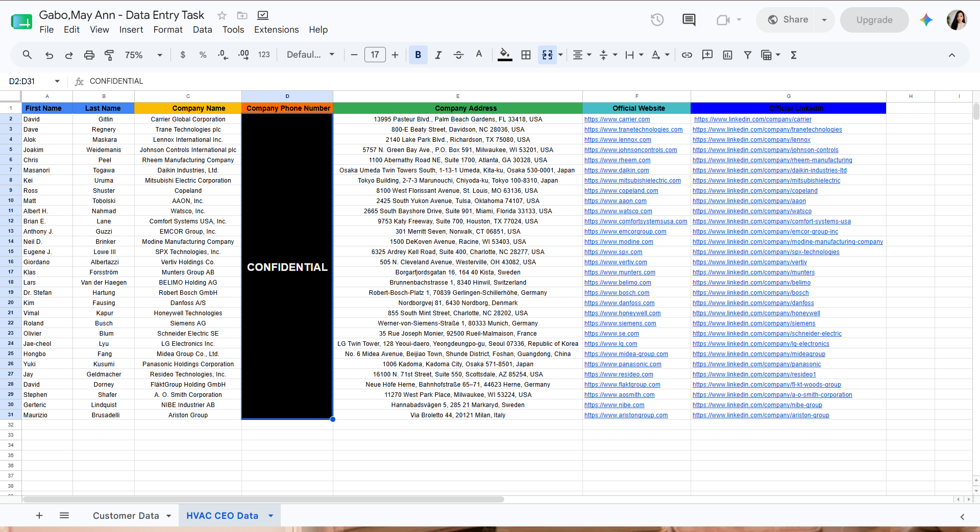Viewport: 980px width, 532px height.
Task: Redo the last action
Action: click(x=69, y=55)
